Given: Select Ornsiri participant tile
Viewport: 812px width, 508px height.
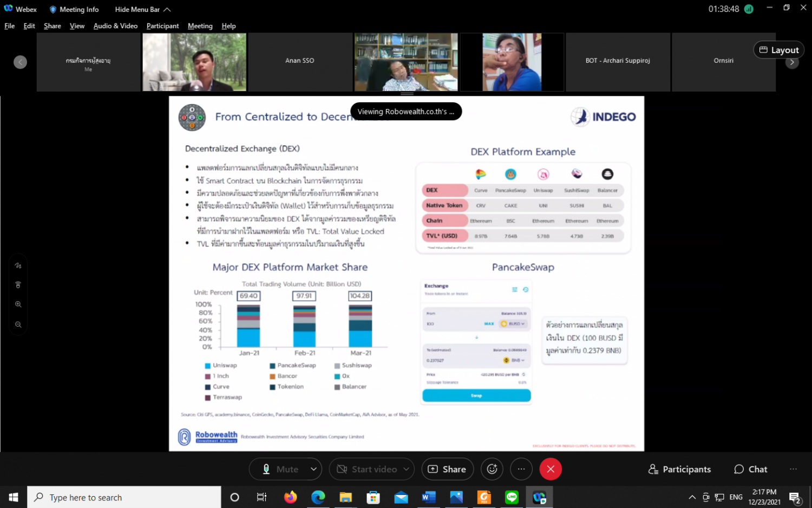Looking at the screenshot, I should click(724, 62).
